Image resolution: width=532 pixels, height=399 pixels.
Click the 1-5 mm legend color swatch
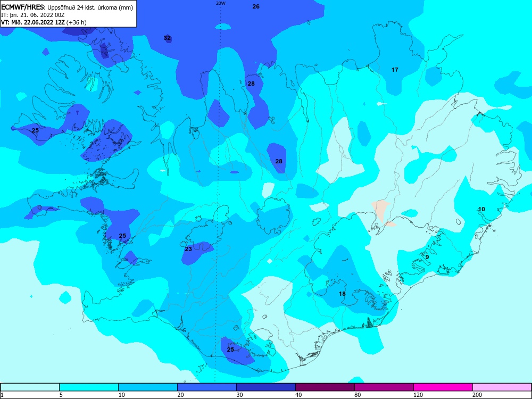click(x=30, y=387)
